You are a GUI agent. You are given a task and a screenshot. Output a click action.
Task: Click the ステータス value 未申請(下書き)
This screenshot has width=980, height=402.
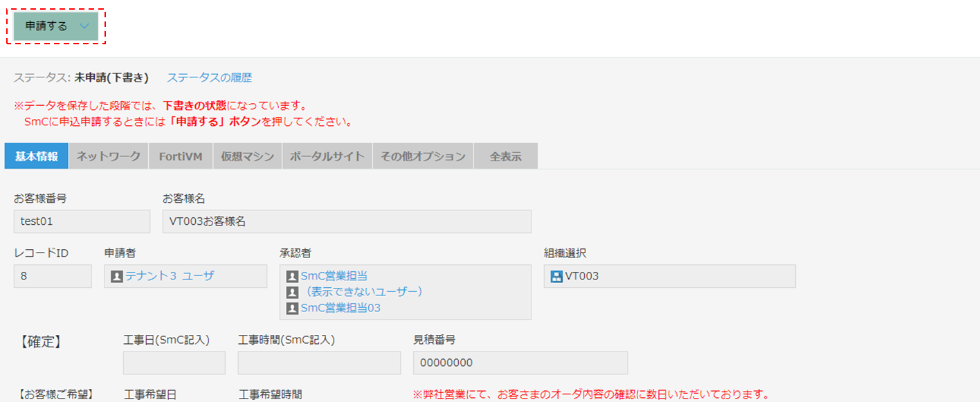pos(112,77)
